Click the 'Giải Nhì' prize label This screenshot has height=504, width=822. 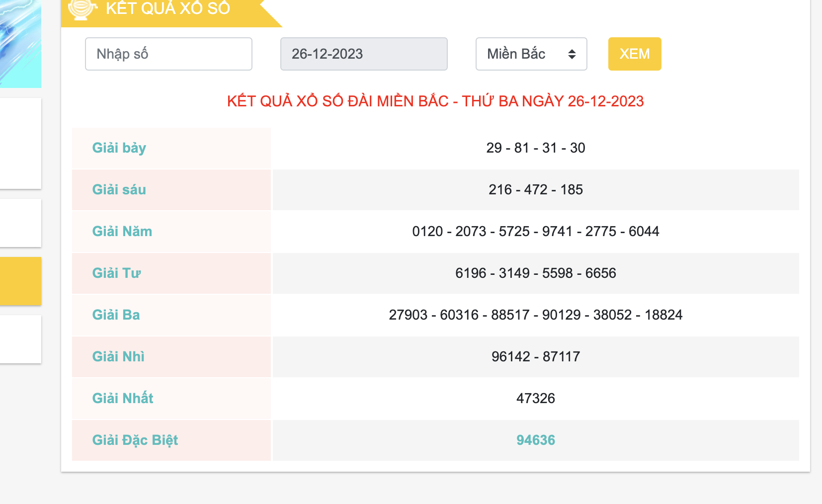118,357
